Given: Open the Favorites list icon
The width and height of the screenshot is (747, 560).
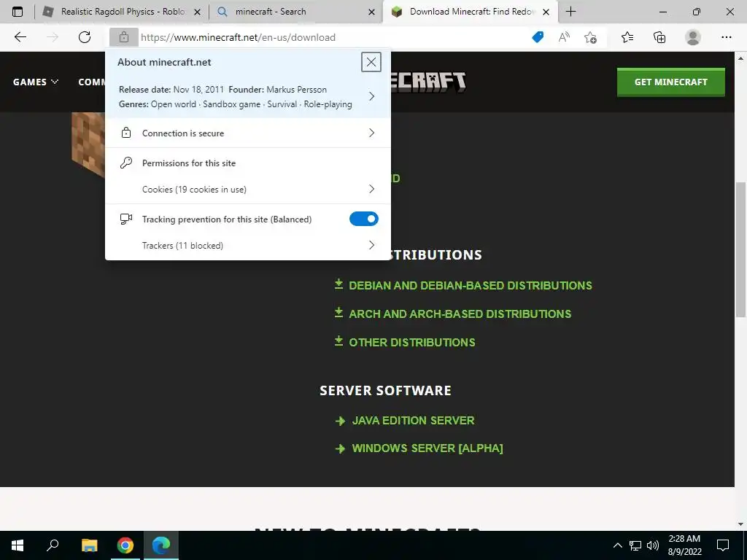Looking at the screenshot, I should point(627,37).
